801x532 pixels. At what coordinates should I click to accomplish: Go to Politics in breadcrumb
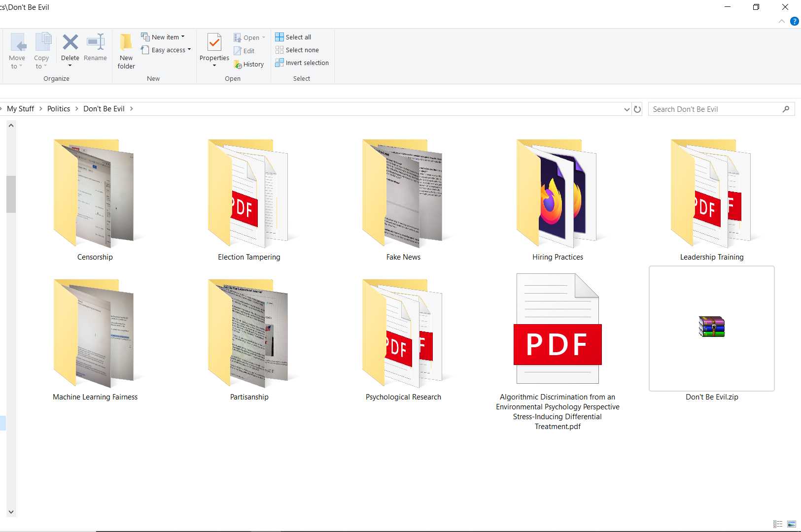click(x=59, y=109)
